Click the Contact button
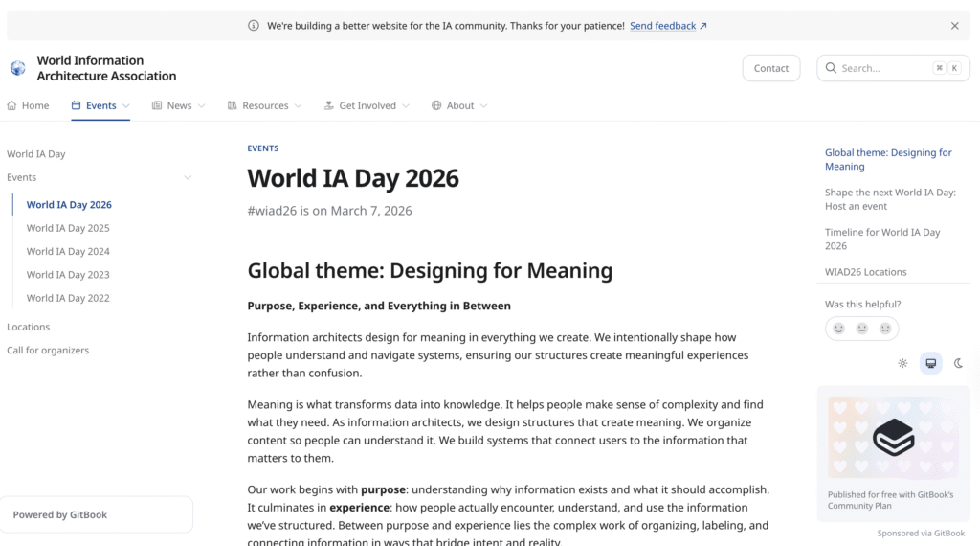This screenshot has height=546, width=980. click(770, 68)
